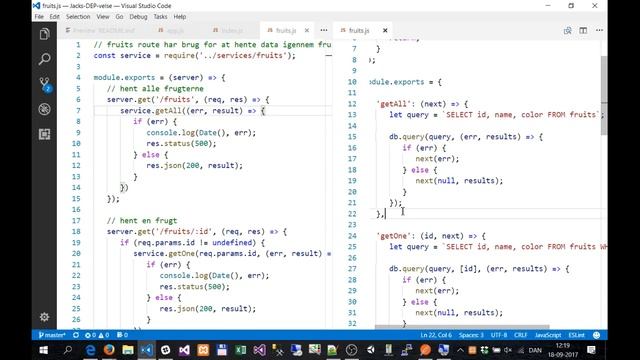Viewport: 640px width, 360px height.
Task: Click line number 7 in left editor gutter
Action: click(x=78, y=111)
